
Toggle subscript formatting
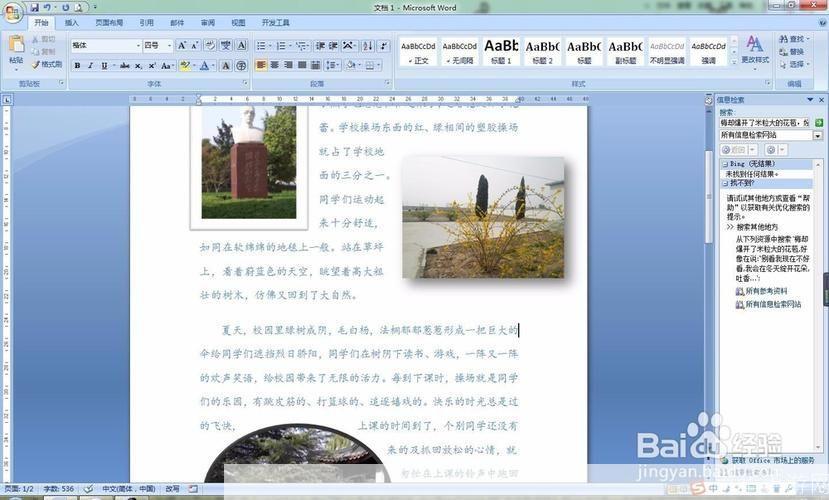pos(138,66)
